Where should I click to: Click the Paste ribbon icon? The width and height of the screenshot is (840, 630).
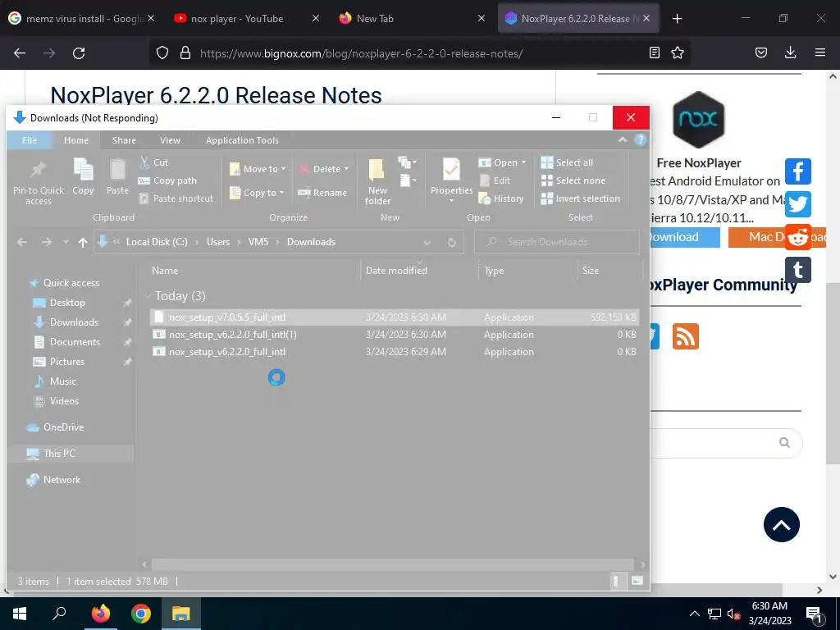pyautogui.click(x=117, y=170)
